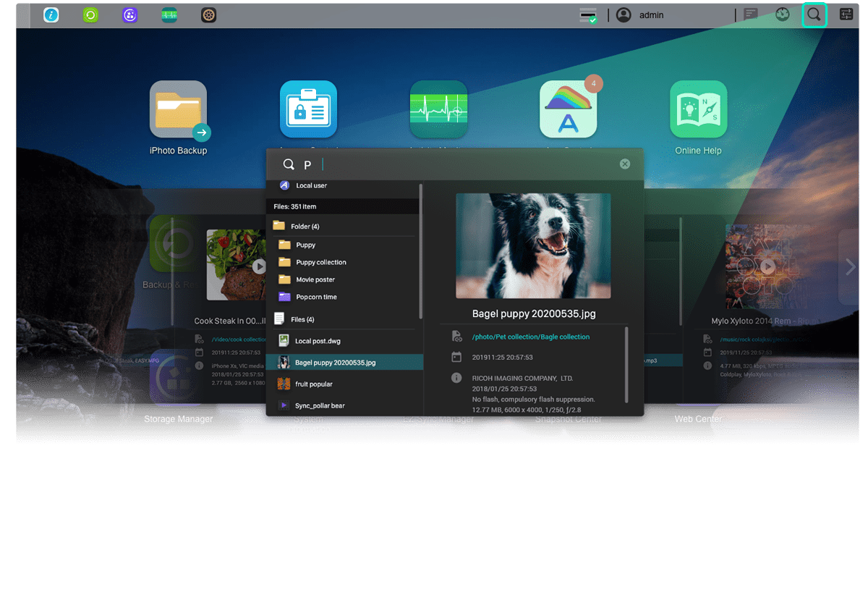Click the highlighted Searchlight magnifier icon
The height and width of the screenshot is (603, 868).
click(814, 14)
